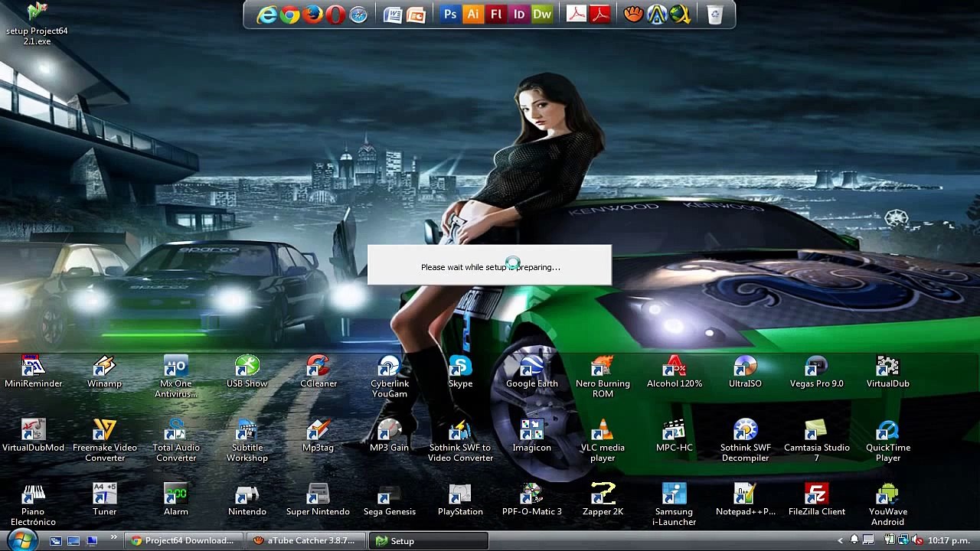Open Google Chrome in the dock
This screenshot has height=551, width=980.
289,15
